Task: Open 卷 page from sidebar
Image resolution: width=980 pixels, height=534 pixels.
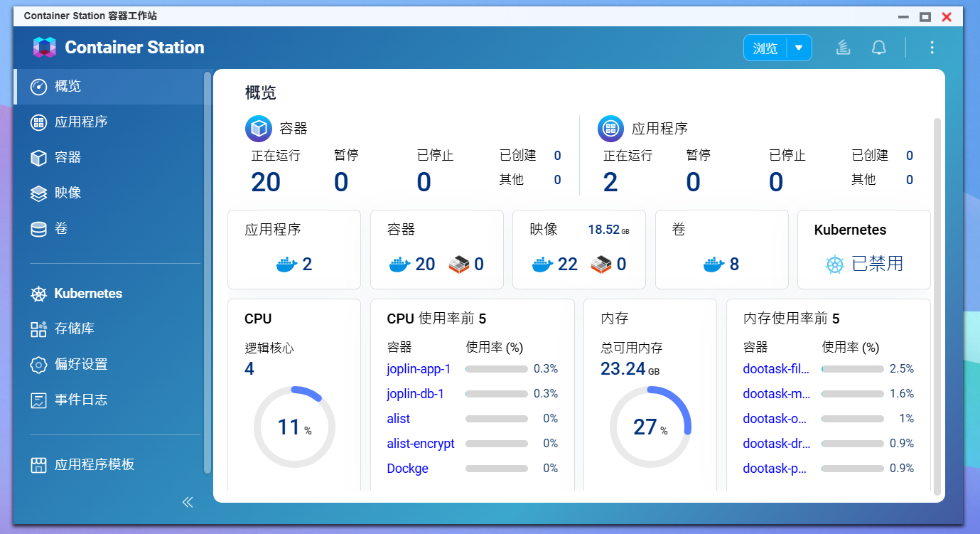Action: tap(108, 229)
